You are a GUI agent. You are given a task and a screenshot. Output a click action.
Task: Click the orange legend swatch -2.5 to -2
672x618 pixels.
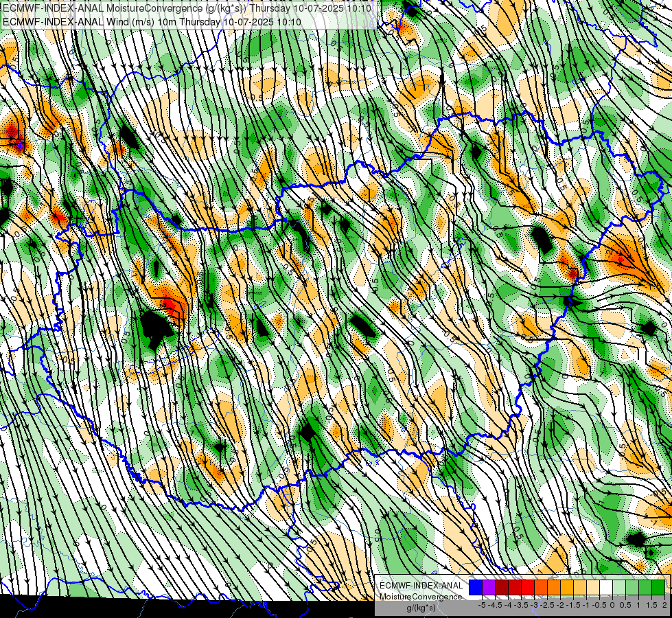point(554,588)
